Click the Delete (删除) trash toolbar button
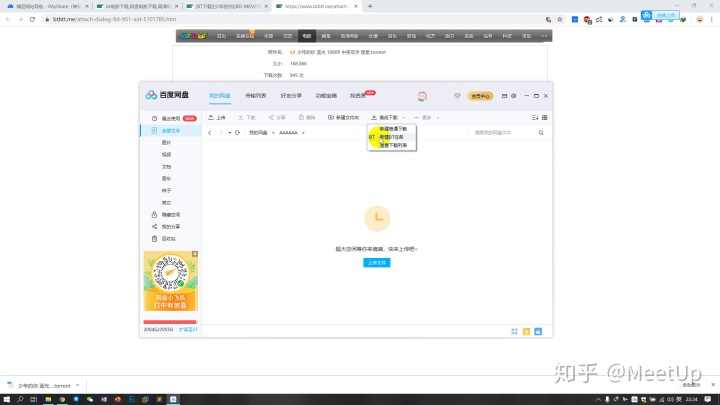 pos(307,118)
